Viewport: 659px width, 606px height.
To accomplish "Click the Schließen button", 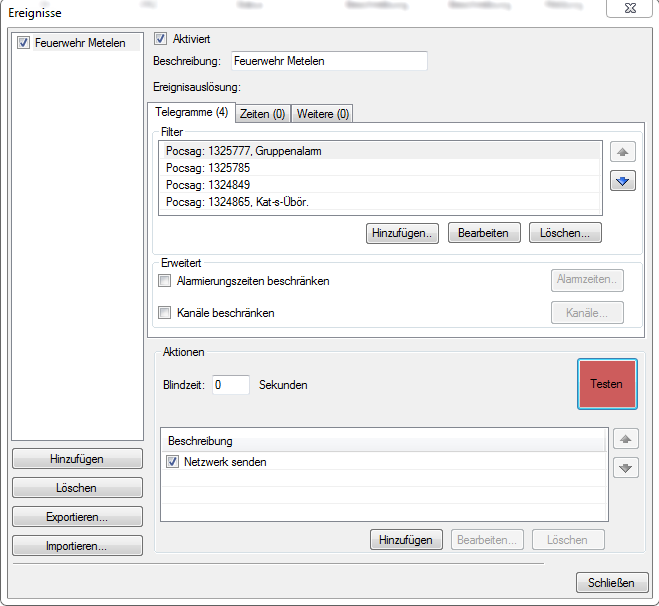I will coord(611,583).
